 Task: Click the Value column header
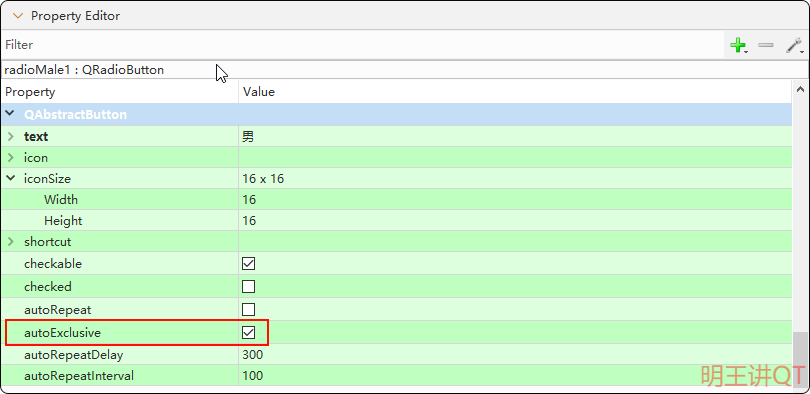pyautogui.click(x=515, y=92)
